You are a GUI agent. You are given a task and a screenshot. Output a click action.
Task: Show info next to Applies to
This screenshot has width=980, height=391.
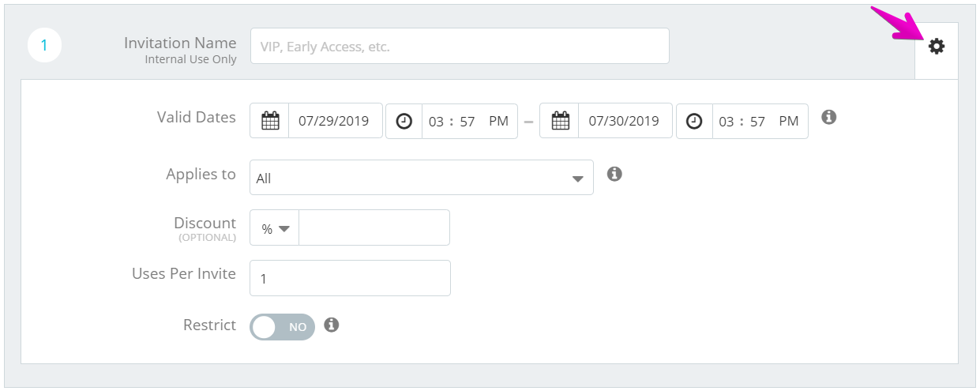click(614, 174)
